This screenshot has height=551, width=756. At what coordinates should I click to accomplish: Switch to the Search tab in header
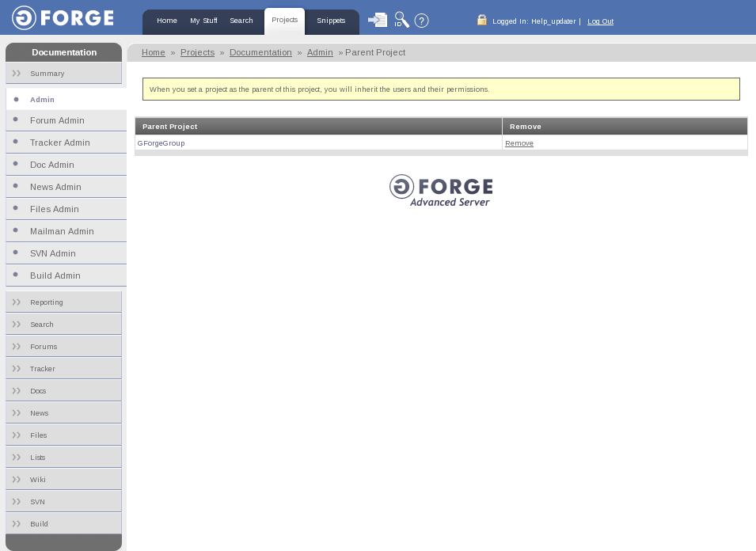pyautogui.click(x=241, y=21)
